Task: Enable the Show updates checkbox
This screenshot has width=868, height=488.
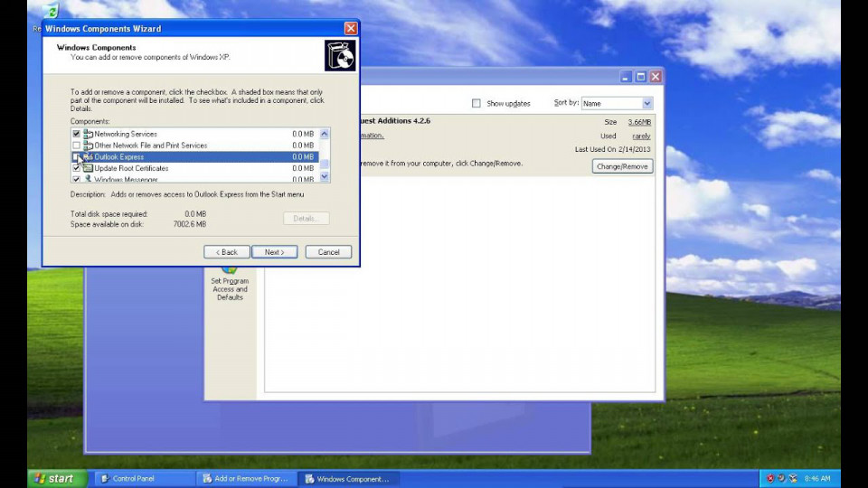Action: 476,103
